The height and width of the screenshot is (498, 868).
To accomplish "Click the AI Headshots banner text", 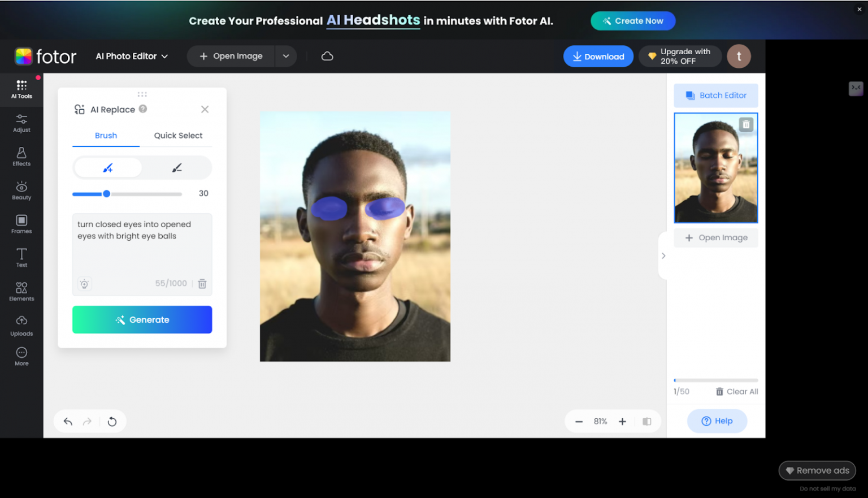I will coord(373,20).
